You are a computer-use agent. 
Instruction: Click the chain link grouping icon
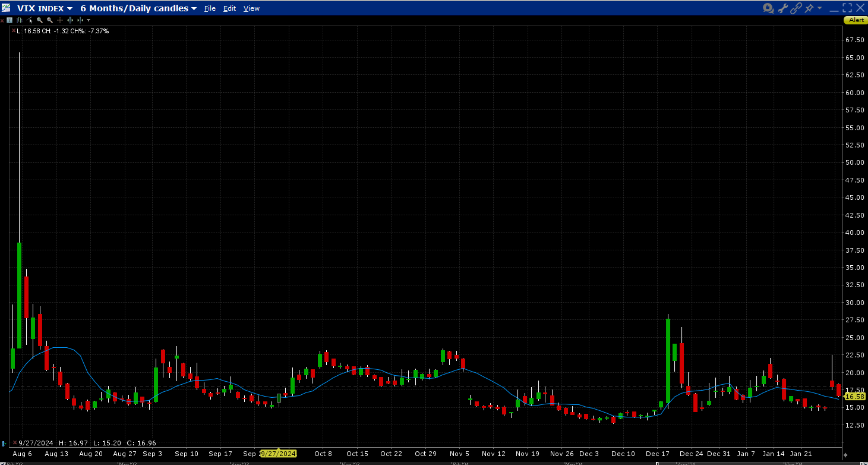pyautogui.click(x=796, y=8)
